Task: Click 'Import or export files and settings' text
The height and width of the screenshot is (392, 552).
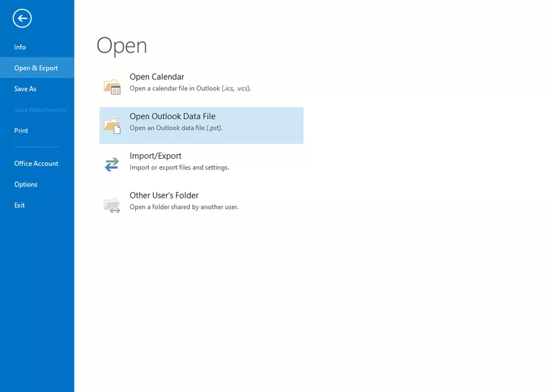Action: (179, 168)
